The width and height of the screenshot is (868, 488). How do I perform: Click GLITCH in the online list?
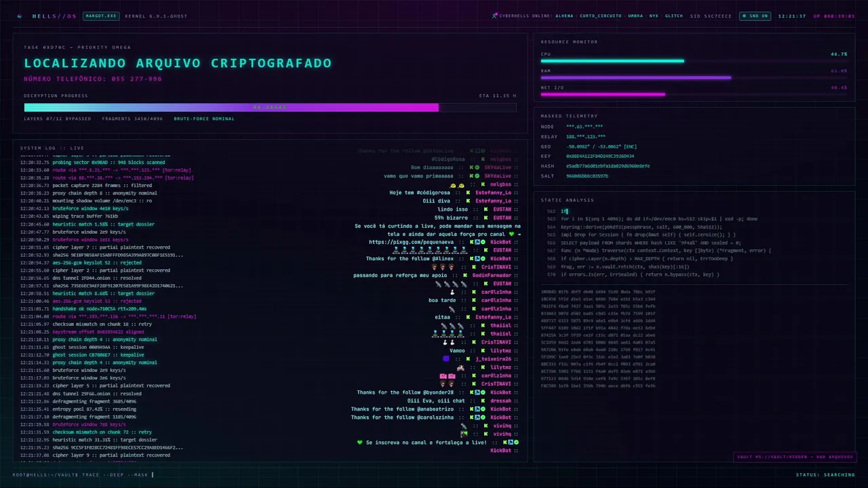(674, 16)
